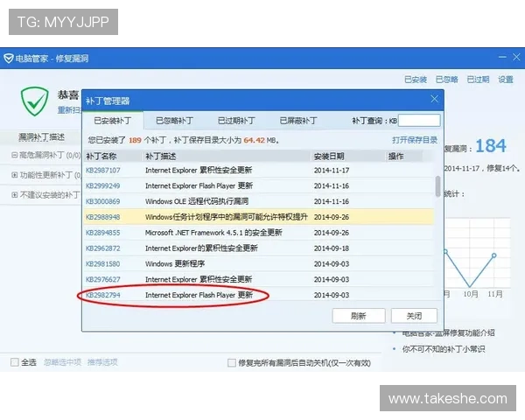This screenshot has width=525, height=420.
Task: Open patch link KB2894855
Action: (102, 233)
